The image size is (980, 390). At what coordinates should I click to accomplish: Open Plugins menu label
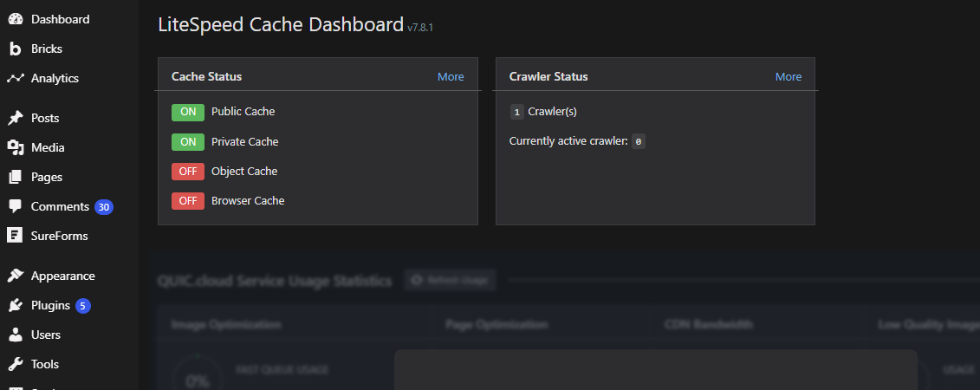pyautogui.click(x=50, y=306)
